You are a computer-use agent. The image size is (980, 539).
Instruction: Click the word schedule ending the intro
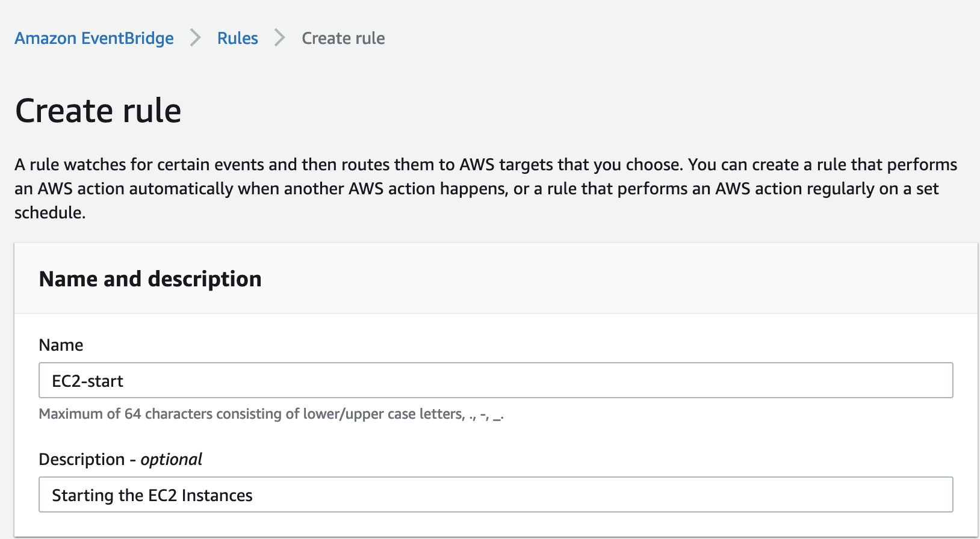point(49,213)
